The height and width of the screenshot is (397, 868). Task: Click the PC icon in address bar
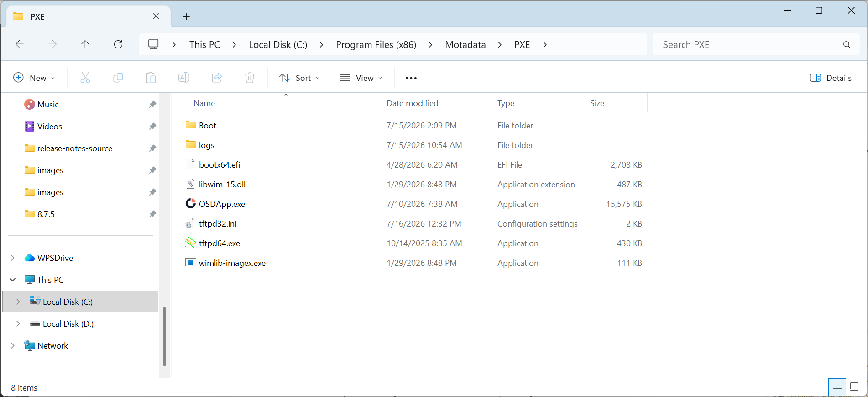[x=153, y=44]
